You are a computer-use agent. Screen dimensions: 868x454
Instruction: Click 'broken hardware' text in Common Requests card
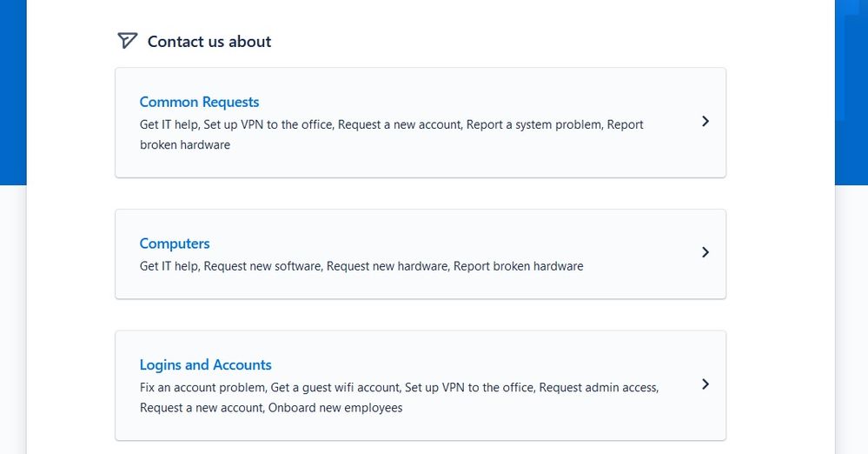click(185, 144)
